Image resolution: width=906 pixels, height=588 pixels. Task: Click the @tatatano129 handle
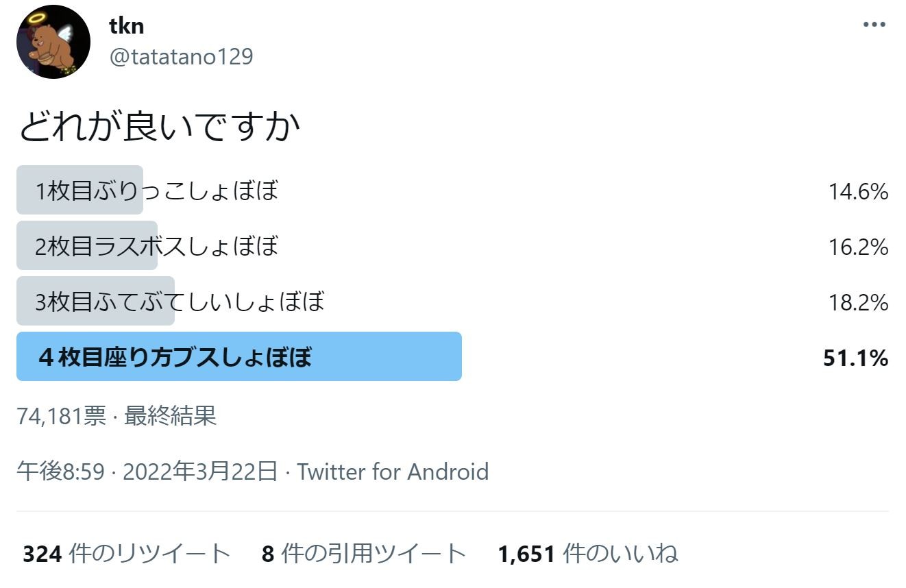(181, 56)
